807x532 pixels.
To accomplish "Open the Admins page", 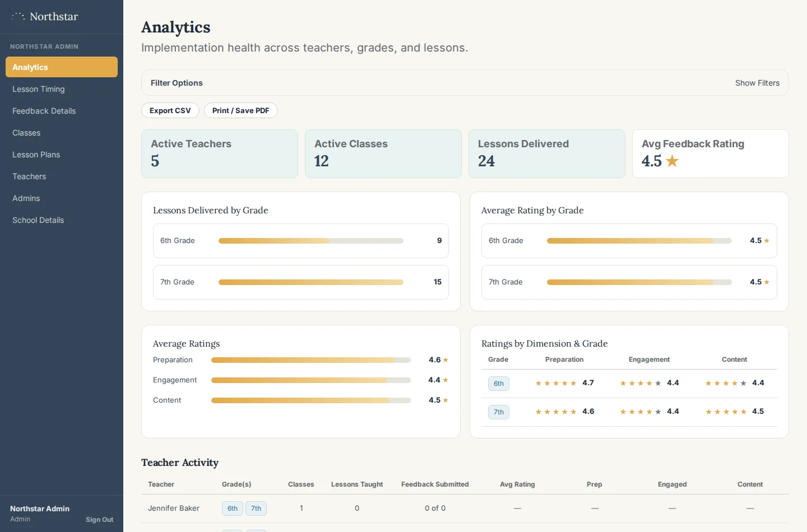I will click(x=62, y=198).
